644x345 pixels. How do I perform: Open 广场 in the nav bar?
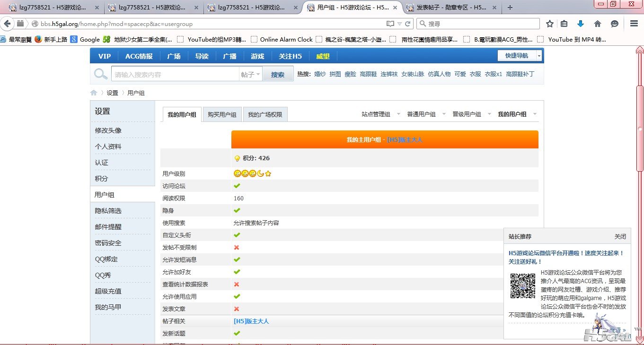(x=174, y=56)
